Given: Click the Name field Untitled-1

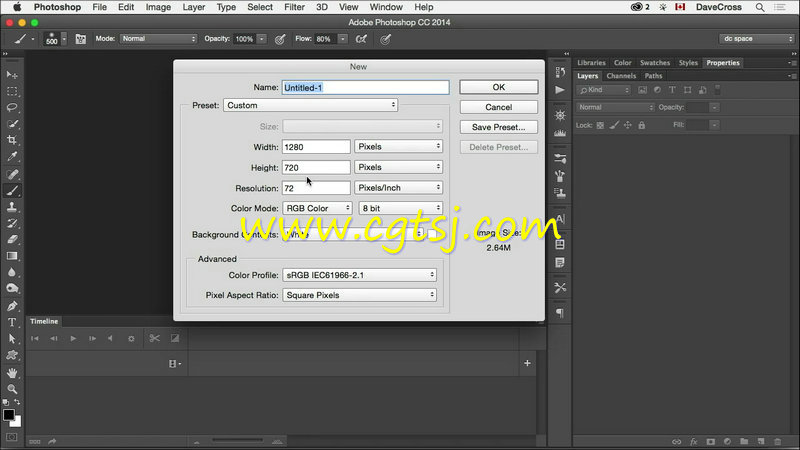Looking at the screenshot, I should point(365,87).
